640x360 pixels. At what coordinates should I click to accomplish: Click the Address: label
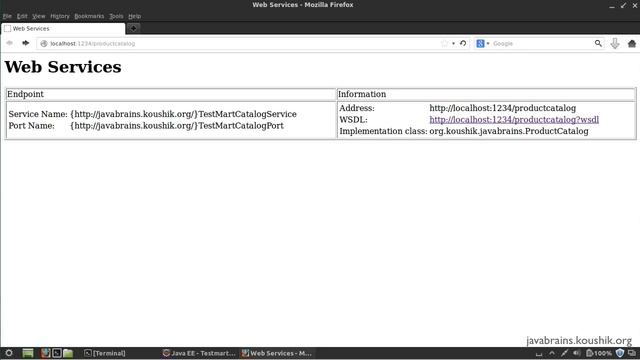pyautogui.click(x=357, y=108)
